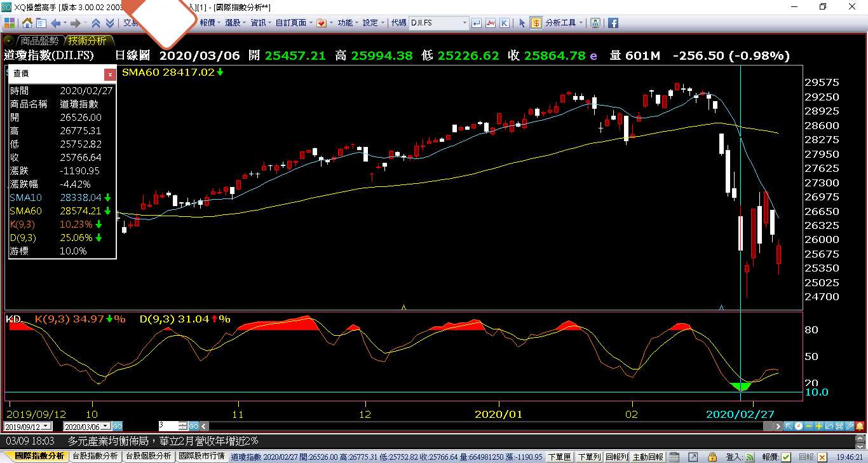Toggle the 回報 checkbox in the status bar
Image resolution: width=868 pixels, height=463 pixels.
point(823,457)
